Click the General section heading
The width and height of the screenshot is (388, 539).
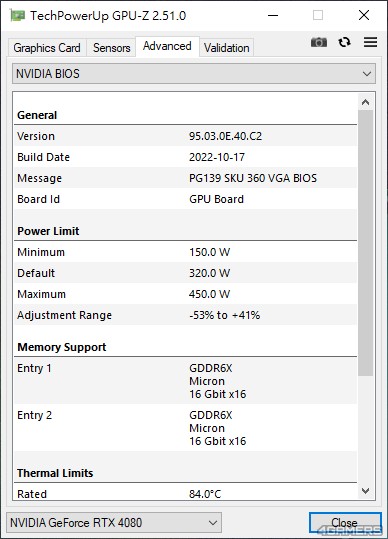point(37,115)
